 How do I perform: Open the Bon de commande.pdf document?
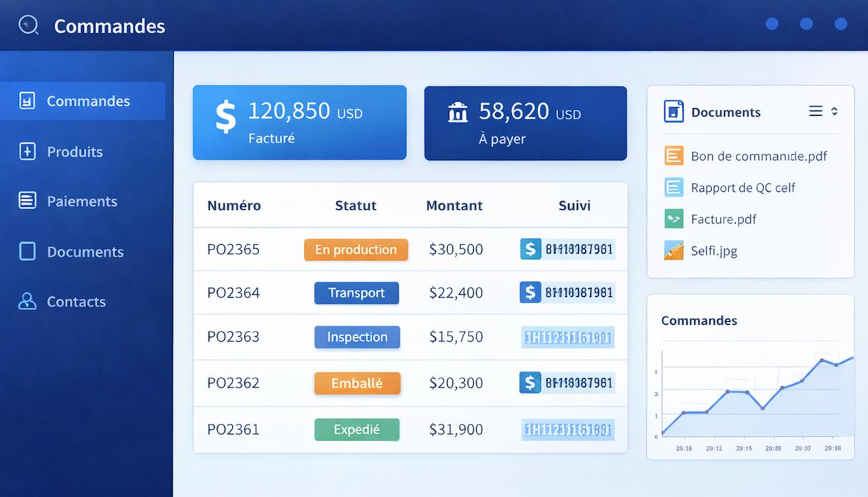pos(758,156)
